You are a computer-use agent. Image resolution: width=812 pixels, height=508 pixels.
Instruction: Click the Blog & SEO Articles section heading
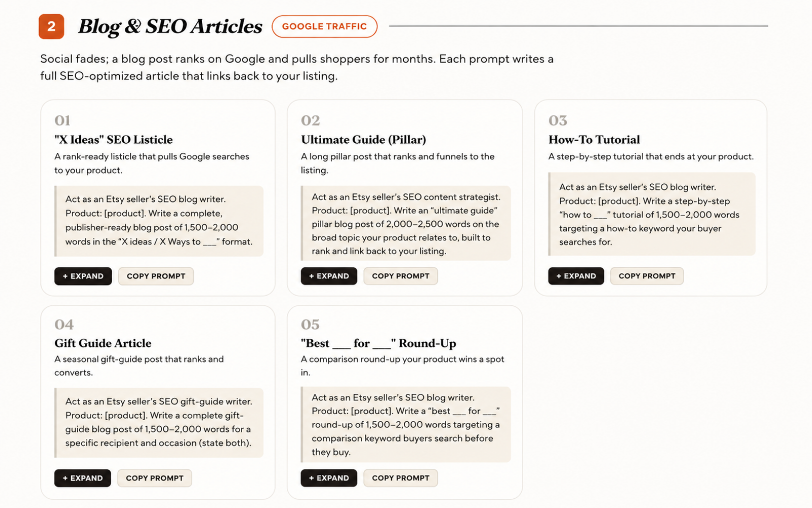(x=170, y=26)
